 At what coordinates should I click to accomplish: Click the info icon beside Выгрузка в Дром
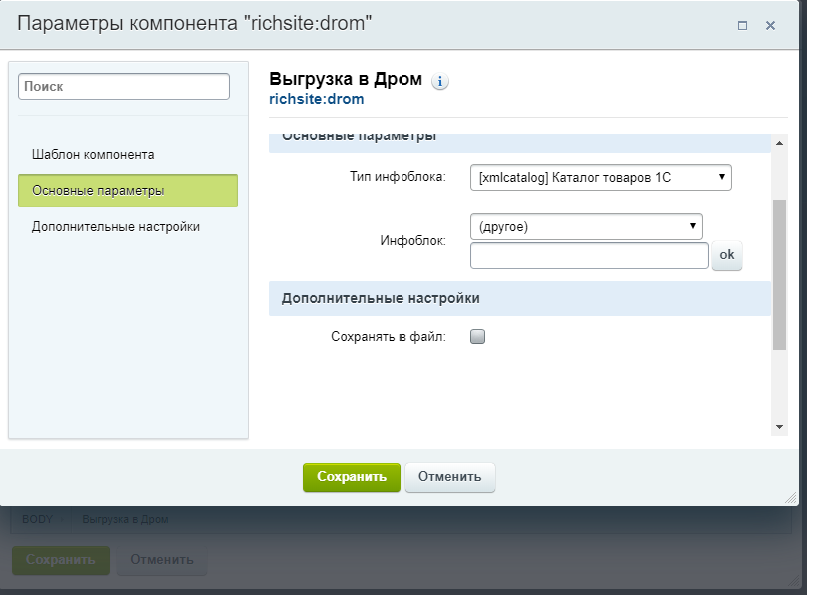tap(438, 81)
